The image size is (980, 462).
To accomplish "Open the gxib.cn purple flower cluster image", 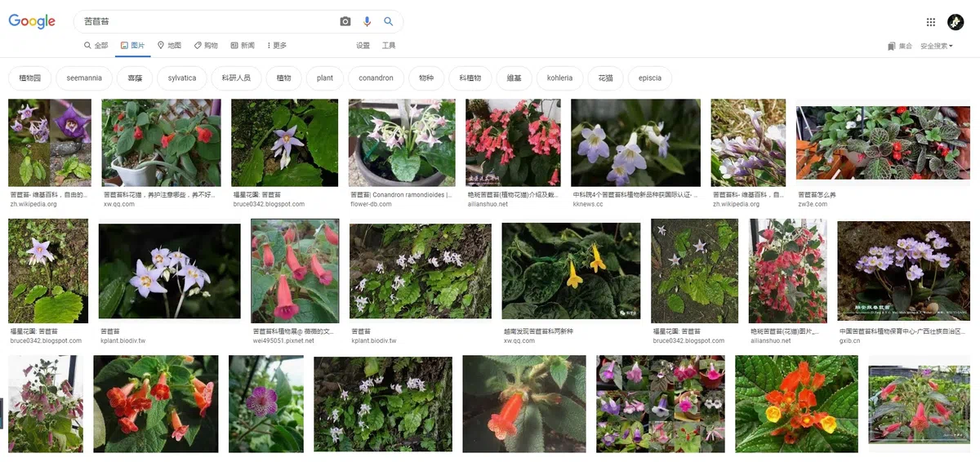I will click(x=904, y=271).
